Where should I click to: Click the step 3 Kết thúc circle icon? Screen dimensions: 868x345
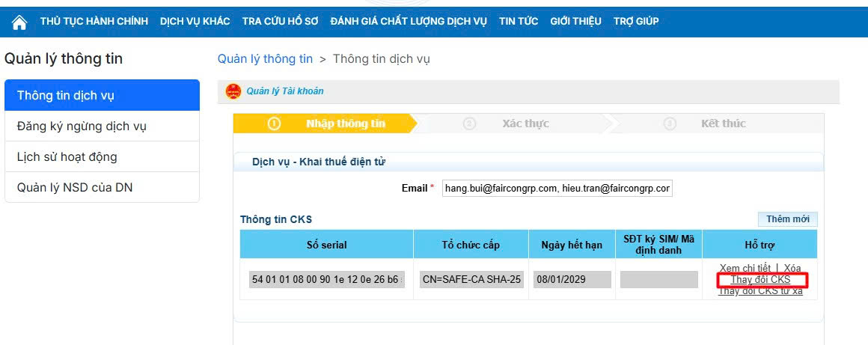click(670, 123)
